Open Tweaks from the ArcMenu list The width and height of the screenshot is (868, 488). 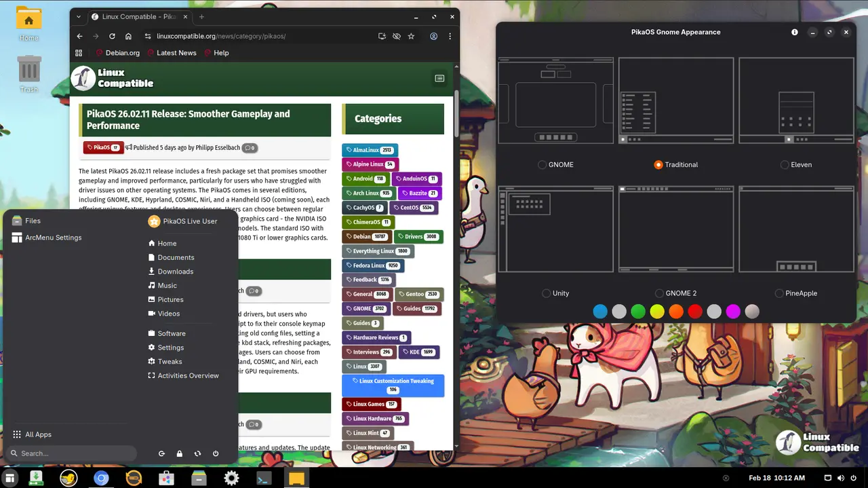170,362
